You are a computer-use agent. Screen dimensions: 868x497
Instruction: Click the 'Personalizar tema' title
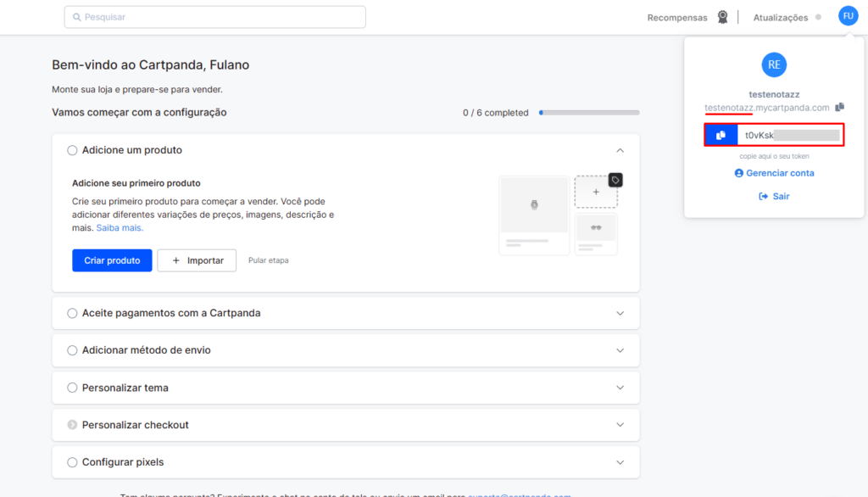pyautogui.click(x=125, y=388)
